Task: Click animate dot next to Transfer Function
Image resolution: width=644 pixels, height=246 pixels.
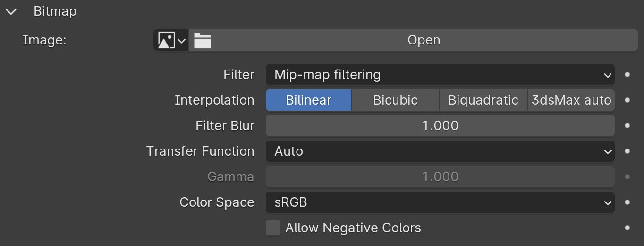Action: coord(627,151)
